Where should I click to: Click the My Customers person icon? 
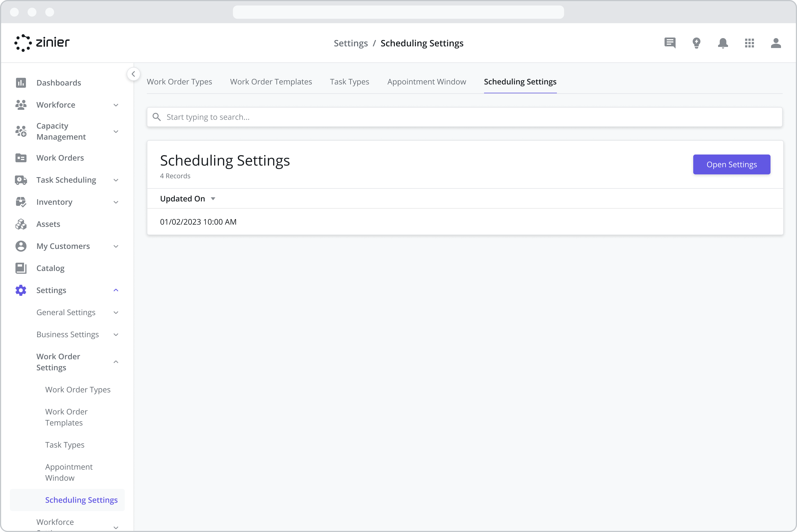tap(21, 246)
